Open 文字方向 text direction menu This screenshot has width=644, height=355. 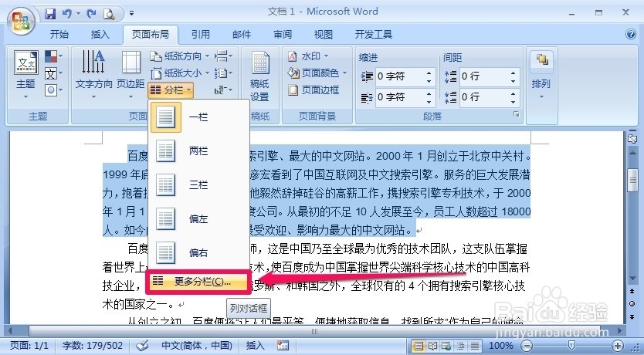tap(93, 74)
